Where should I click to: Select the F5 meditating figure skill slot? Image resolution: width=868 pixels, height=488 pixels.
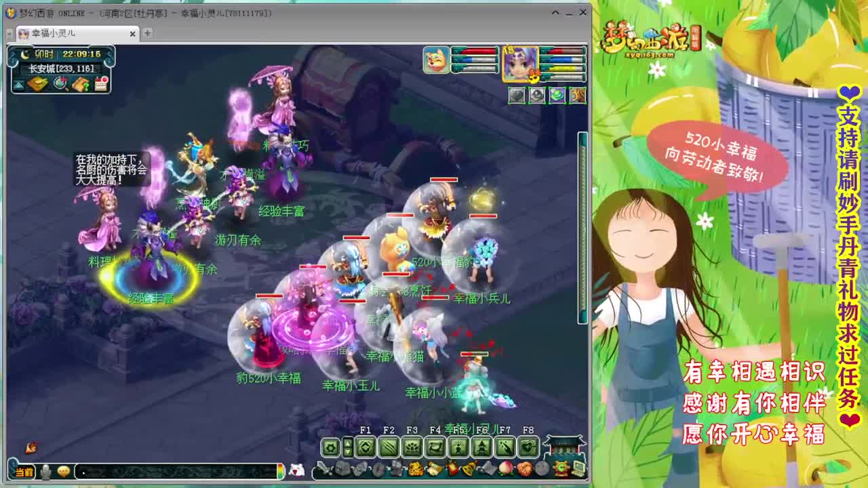tap(458, 447)
